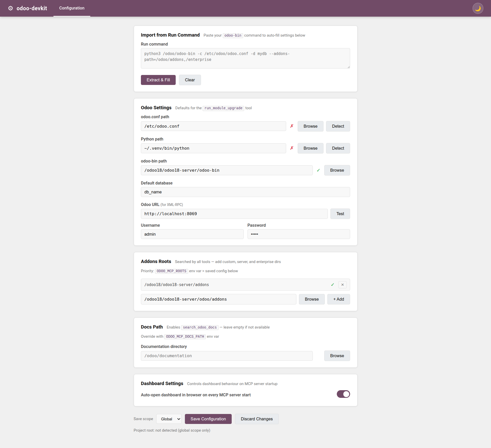Click green check on saved addons root
491x448 pixels.
pyautogui.click(x=332, y=285)
